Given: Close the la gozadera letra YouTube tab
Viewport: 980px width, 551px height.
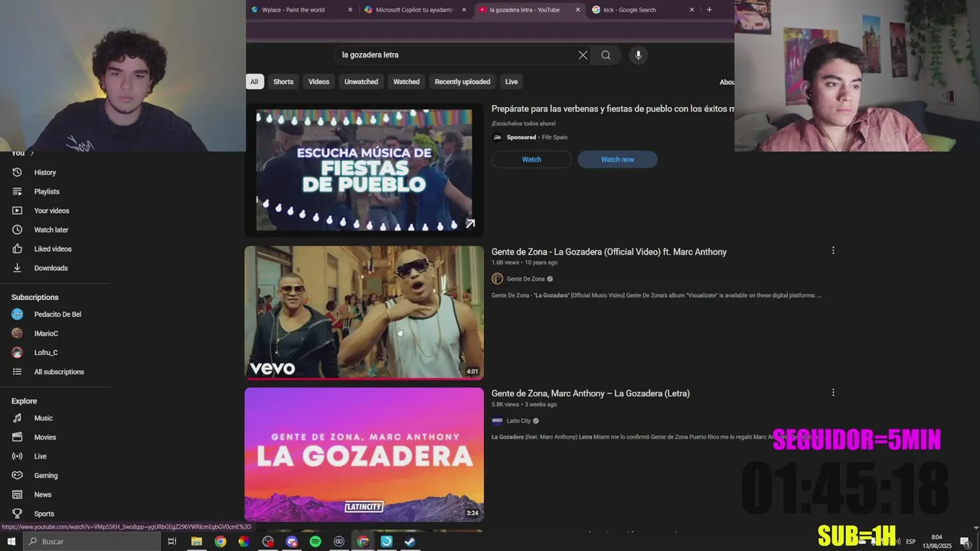Looking at the screenshot, I should [578, 10].
